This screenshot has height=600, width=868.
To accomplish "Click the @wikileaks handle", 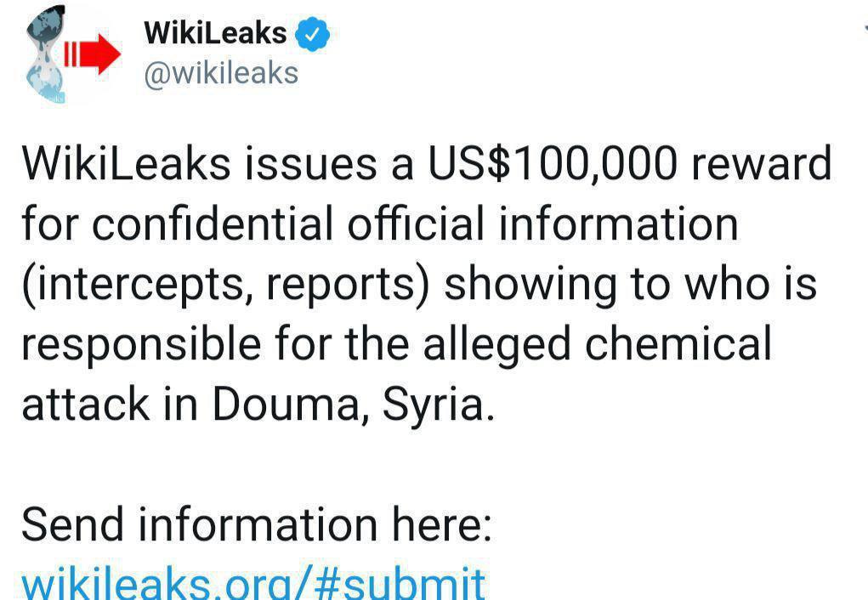I will click(x=222, y=74).
